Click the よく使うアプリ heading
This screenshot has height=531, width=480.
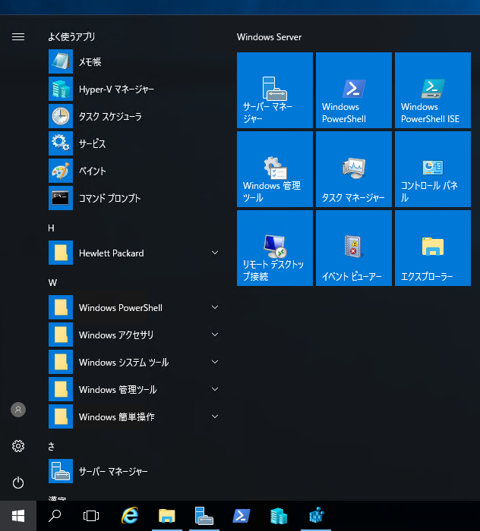(71, 37)
